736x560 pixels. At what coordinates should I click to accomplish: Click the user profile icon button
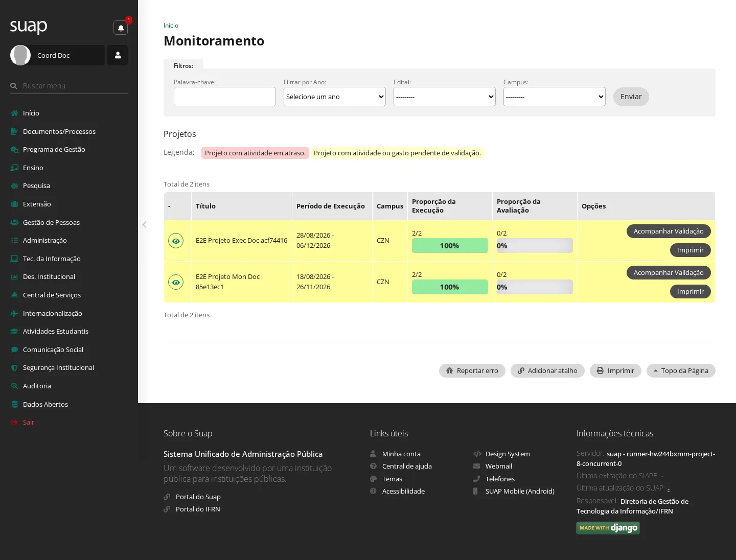click(x=118, y=55)
